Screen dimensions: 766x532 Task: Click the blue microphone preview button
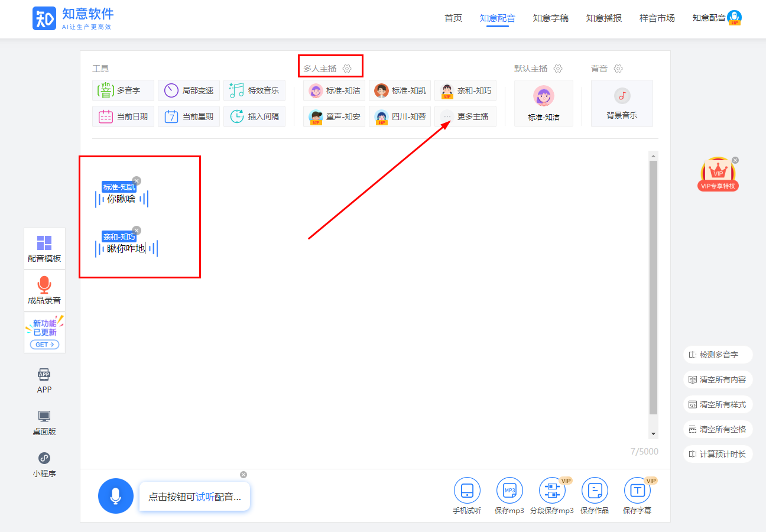click(116, 496)
